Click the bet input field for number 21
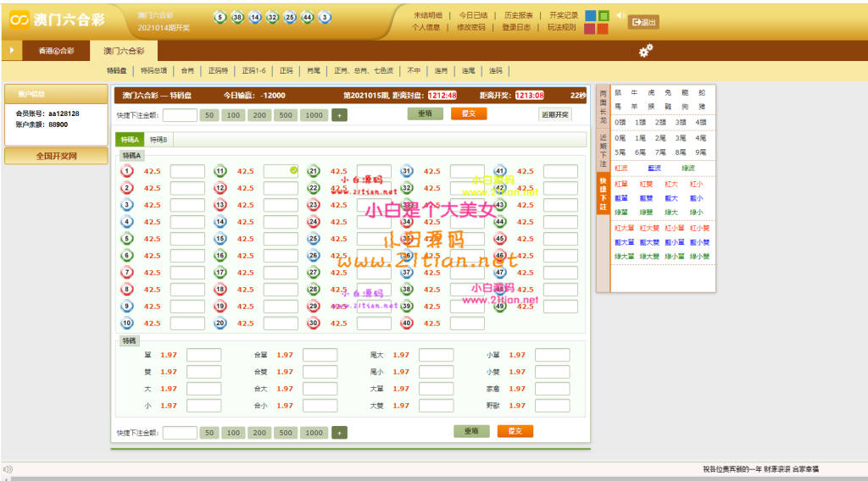Image resolution: width=868 pixels, height=481 pixels. coord(374,171)
